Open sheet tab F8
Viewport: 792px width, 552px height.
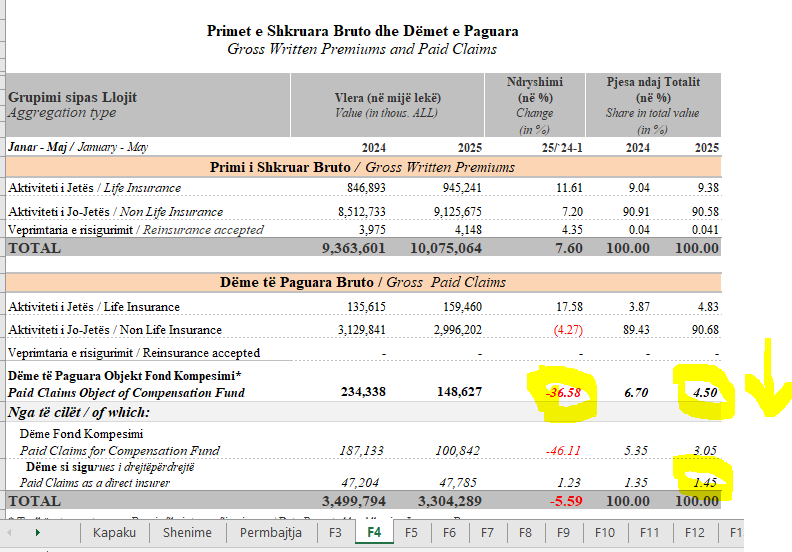tap(525, 533)
